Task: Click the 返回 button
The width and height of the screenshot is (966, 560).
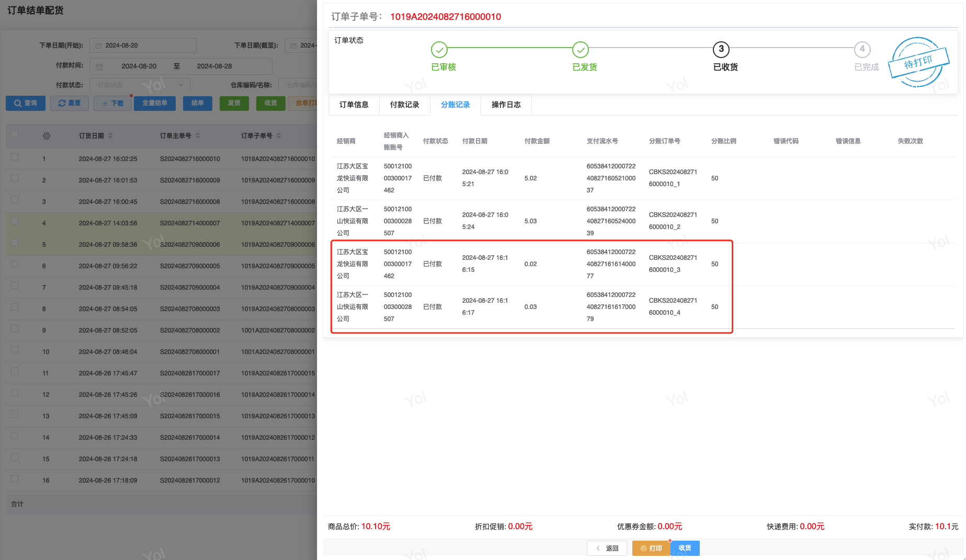Action: coord(607,548)
